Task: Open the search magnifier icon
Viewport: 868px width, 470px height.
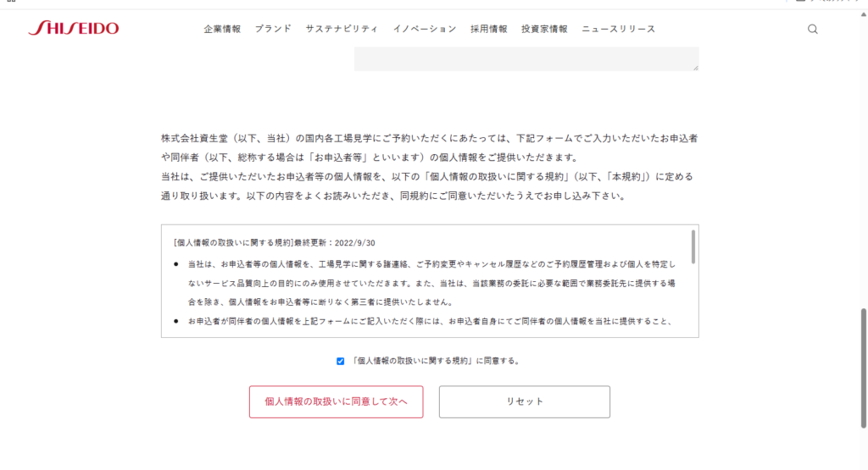Action: point(812,29)
